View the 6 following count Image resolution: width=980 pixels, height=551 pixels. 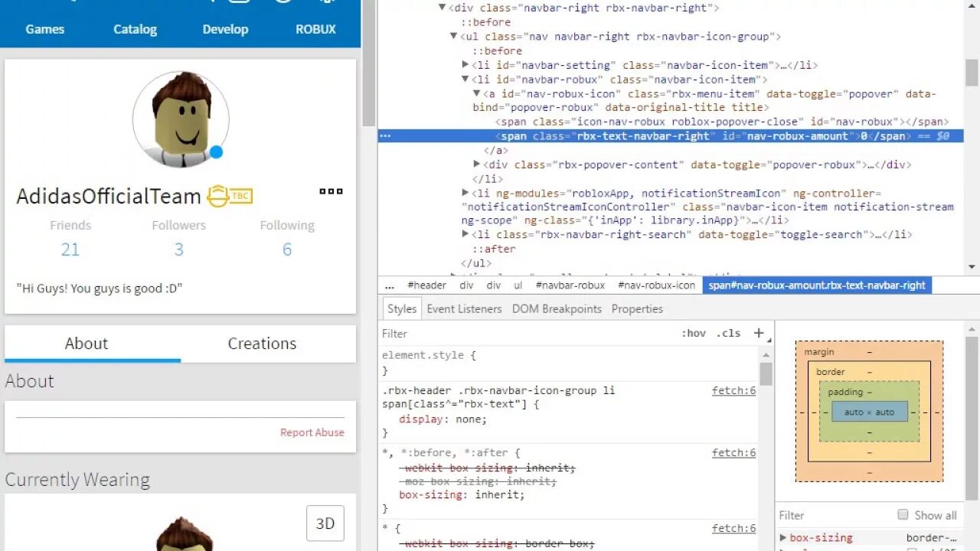[x=287, y=249]
